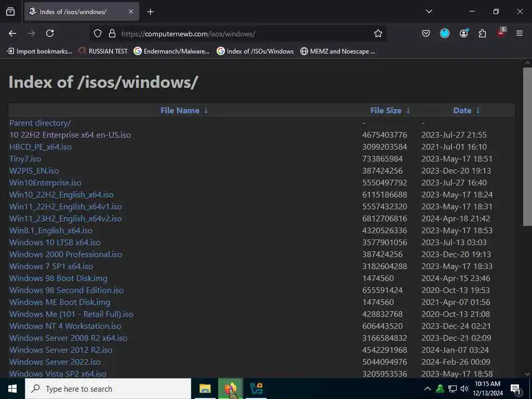Sort by File Size column header
The image size is (532, 399).
click(x=386, y=110)
